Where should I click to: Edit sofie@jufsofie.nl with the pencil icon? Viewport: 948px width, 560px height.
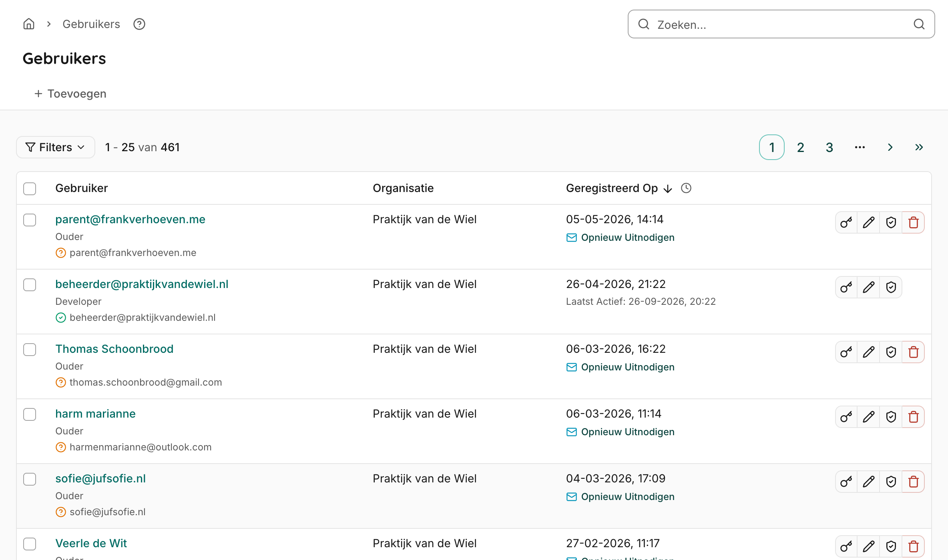pyautogui.click(x=869, y=482)
